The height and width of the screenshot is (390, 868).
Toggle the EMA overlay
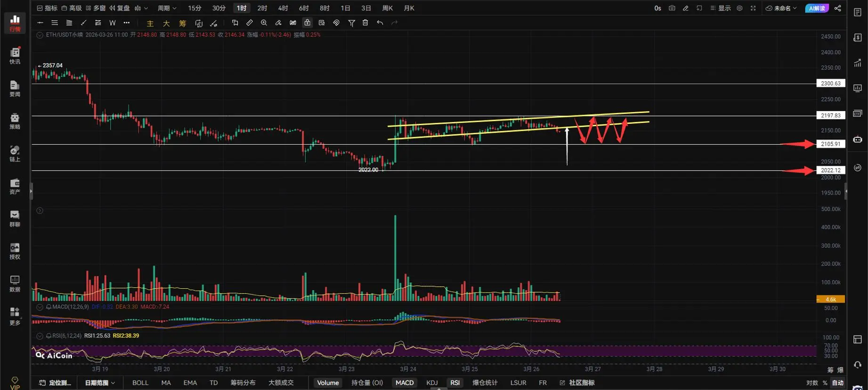point(190,382)
